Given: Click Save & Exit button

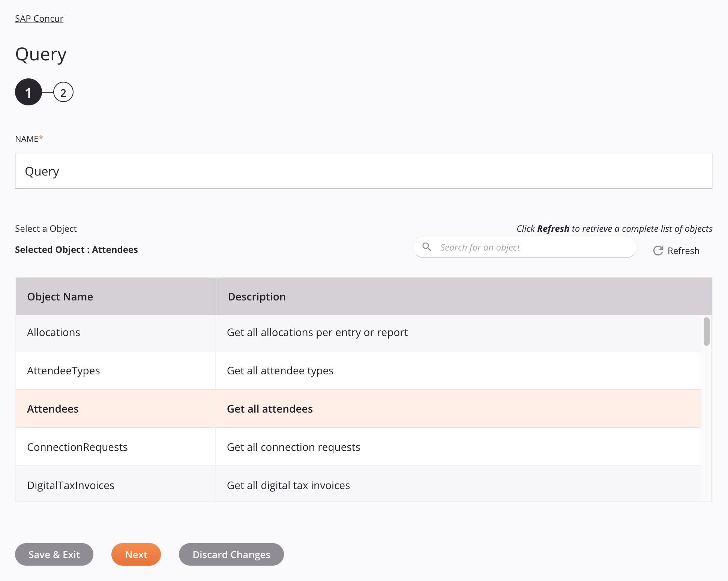Looking at the screenshot, I should [54, 554].
